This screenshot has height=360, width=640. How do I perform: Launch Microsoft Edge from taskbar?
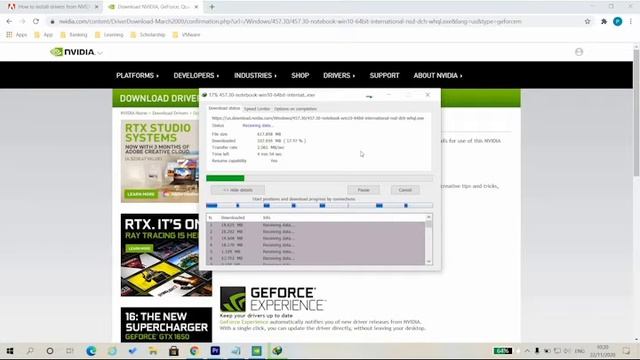point(91,351)
